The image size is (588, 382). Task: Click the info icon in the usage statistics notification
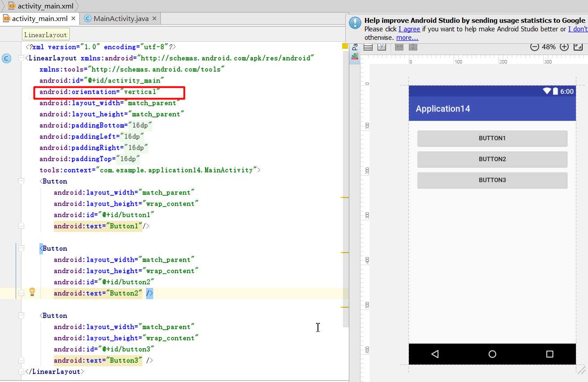click(x=355, y=23)
